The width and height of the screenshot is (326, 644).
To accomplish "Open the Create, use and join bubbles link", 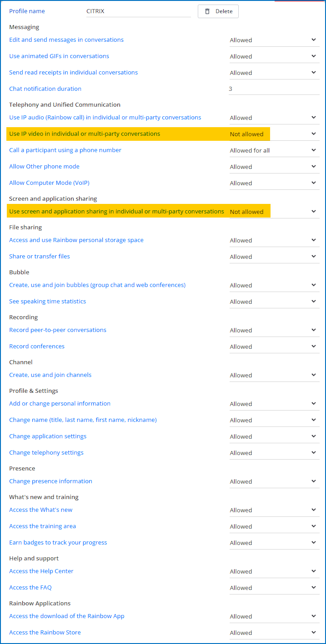I will [x=97, y=285].
